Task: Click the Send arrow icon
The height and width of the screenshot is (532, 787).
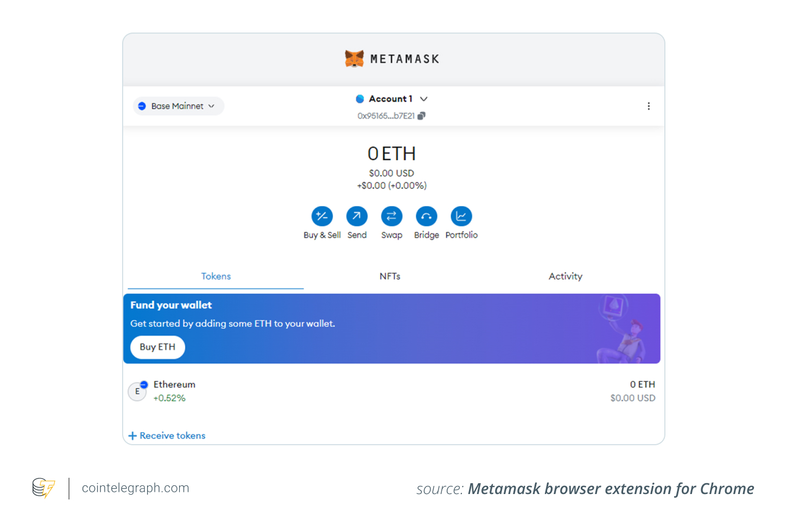Action: point(357,216)
